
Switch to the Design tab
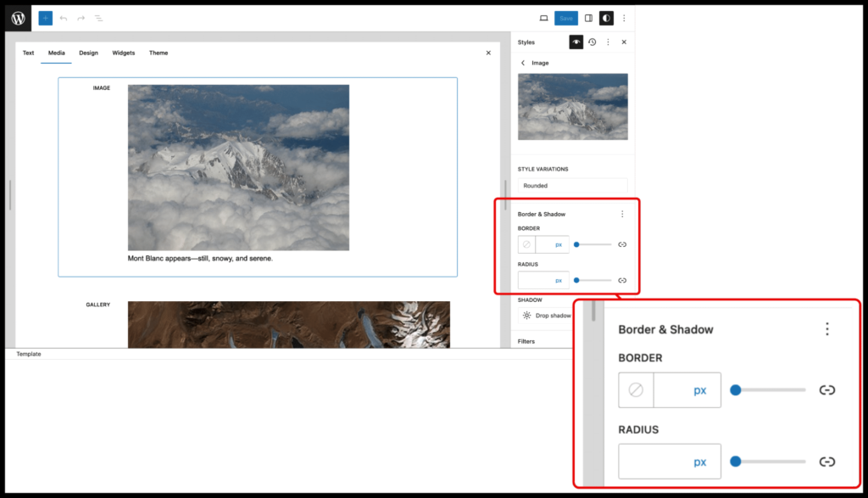point(88,53)
